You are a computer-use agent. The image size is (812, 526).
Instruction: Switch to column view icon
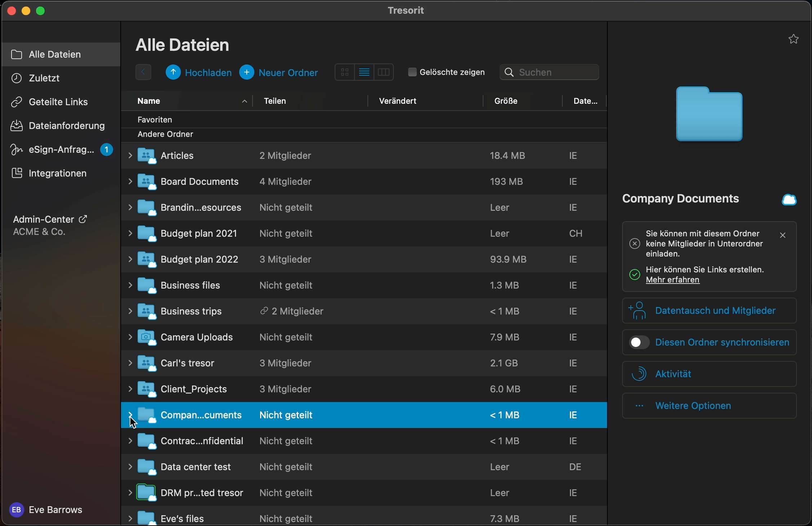384,72
